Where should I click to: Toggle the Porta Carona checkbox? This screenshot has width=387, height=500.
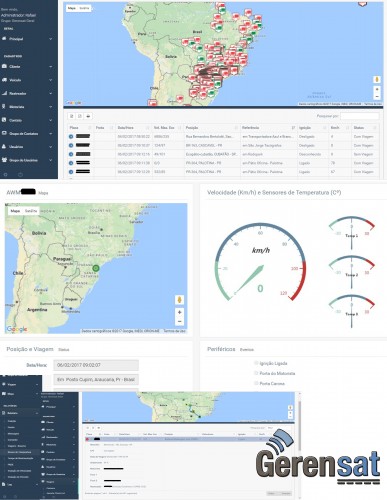256,383
